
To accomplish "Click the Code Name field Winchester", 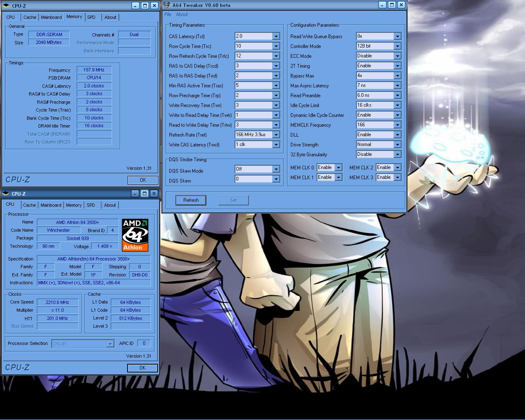I will click(58, 230).
